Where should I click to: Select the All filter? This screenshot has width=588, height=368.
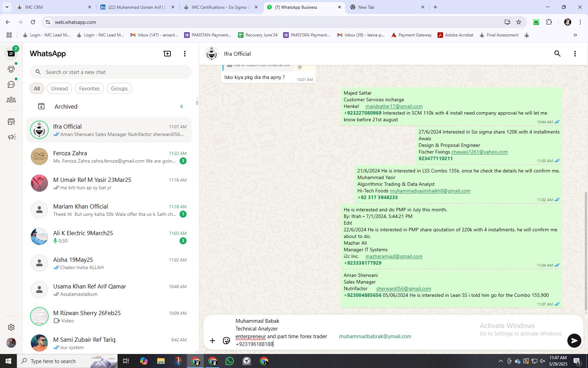tap(37, 89)
